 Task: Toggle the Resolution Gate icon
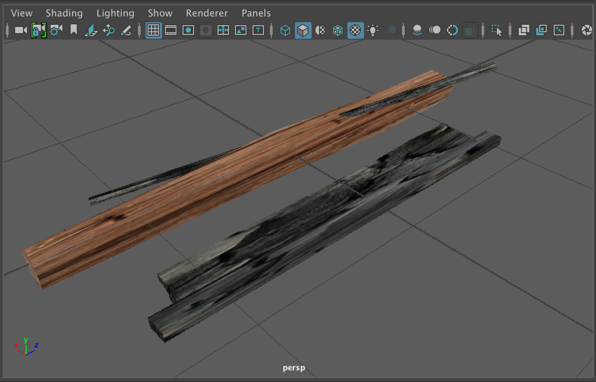(x=188, y=30)
